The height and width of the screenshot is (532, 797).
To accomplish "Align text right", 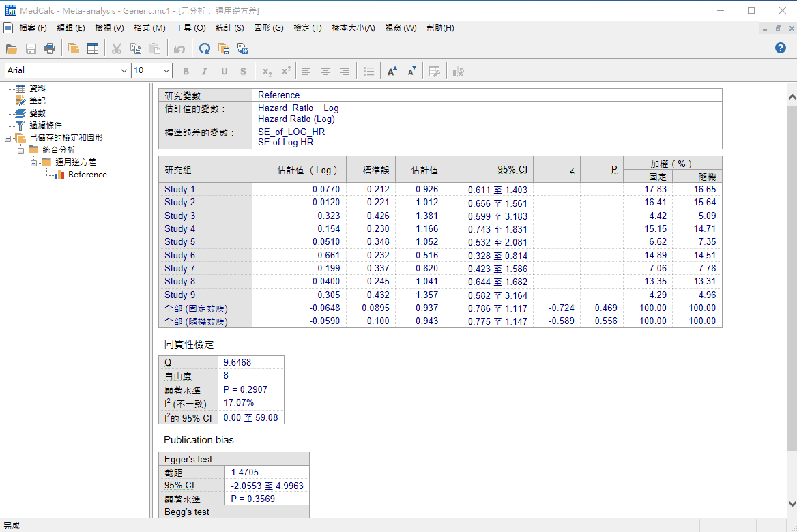I will click(x=345, y=72).
